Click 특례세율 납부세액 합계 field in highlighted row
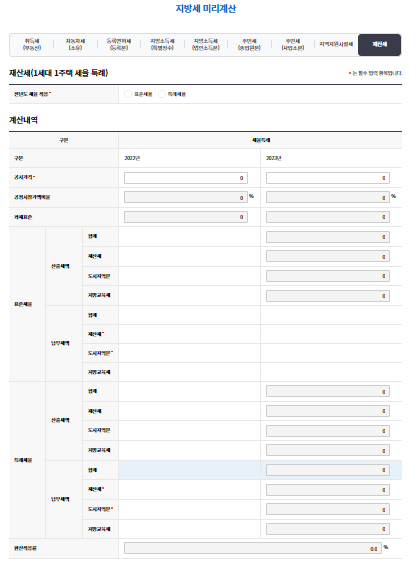 click(x=328, y=470)
